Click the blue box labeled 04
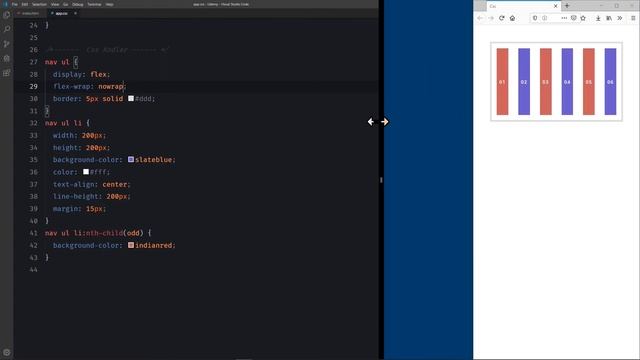 [x=567, y=82]
